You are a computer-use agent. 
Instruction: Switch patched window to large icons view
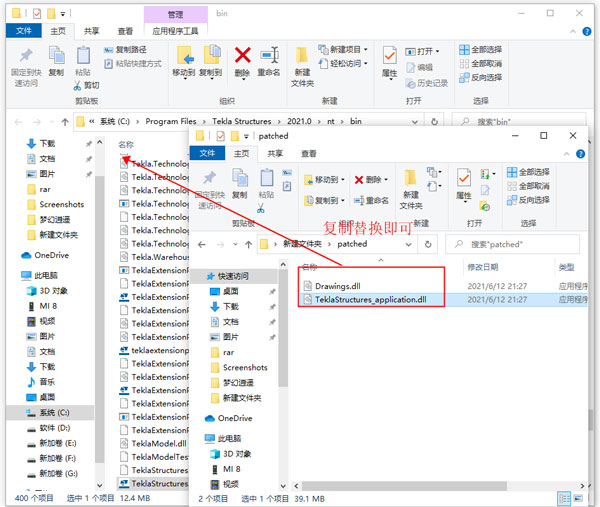point(578,498)
